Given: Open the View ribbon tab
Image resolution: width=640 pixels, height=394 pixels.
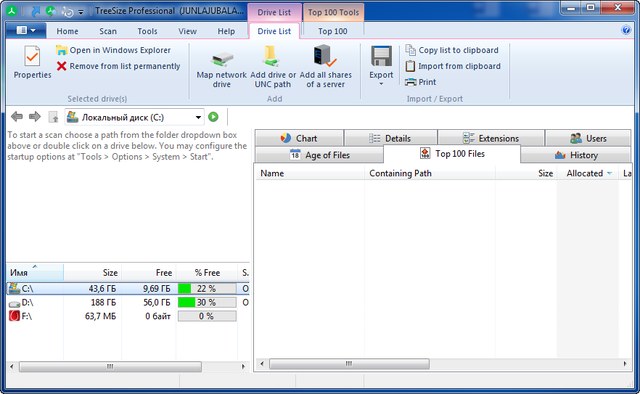Looking at the screenshot, I should (187, 31).
